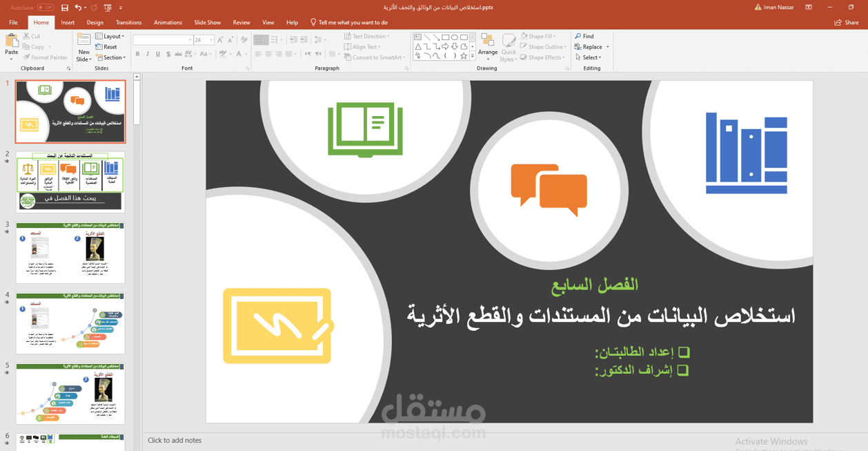868x451 pixels.
Task: Toggle Align Left paragraph button
Action: (x=258, y=54)
